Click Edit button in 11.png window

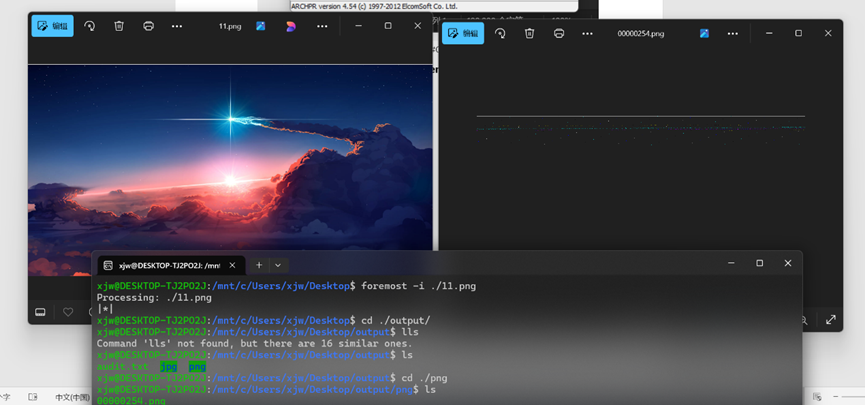(x=52, y=26)
